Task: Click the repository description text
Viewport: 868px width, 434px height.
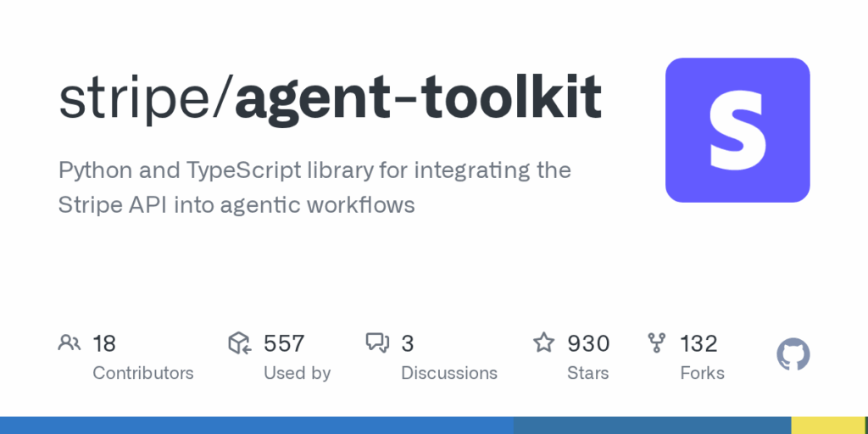Action: (x=314, y=187)
